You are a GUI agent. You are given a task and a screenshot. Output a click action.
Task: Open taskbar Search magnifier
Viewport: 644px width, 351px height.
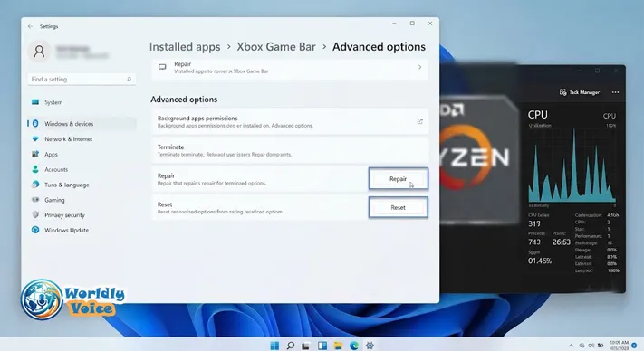291,346
